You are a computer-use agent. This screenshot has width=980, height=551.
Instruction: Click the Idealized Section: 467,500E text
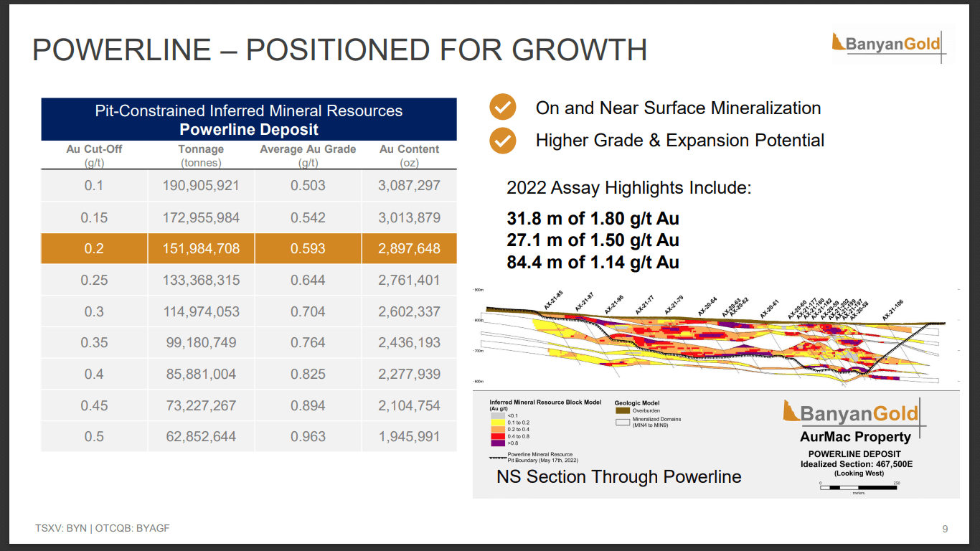[x=857, y=464]
